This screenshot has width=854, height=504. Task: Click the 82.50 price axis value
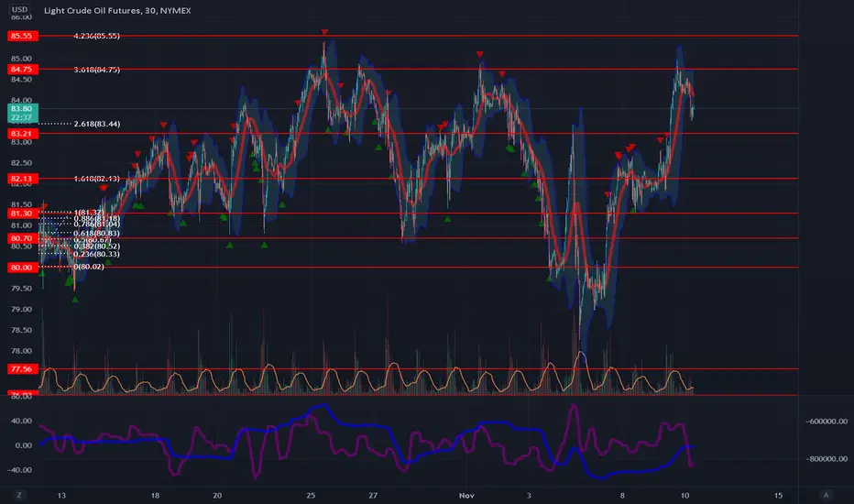coord(21,163)
